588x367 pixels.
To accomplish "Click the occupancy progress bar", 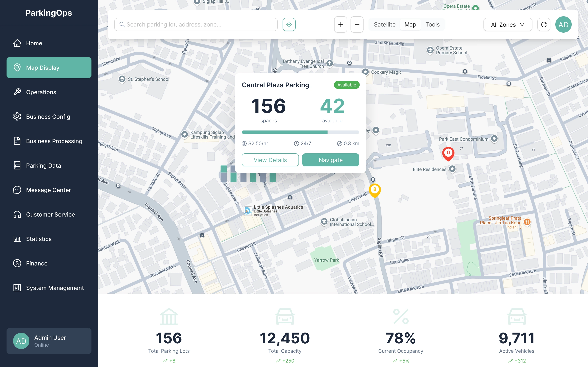I will pos(300,132).
